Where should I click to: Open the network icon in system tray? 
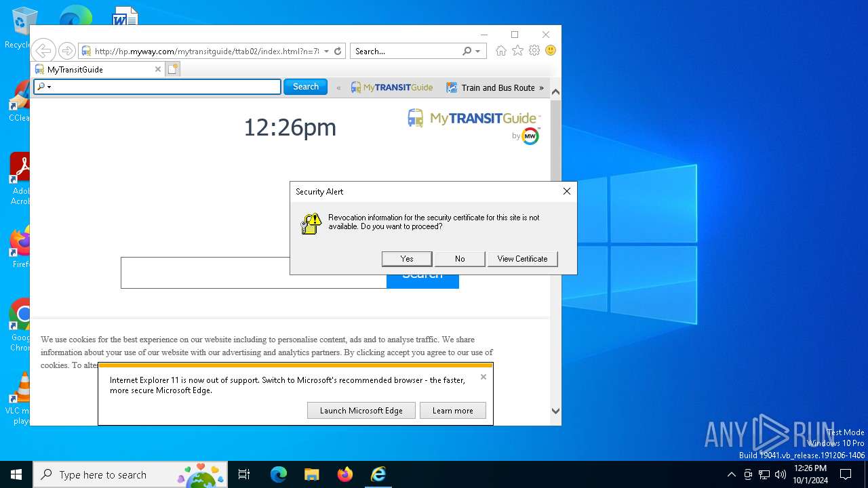[764, 474]
